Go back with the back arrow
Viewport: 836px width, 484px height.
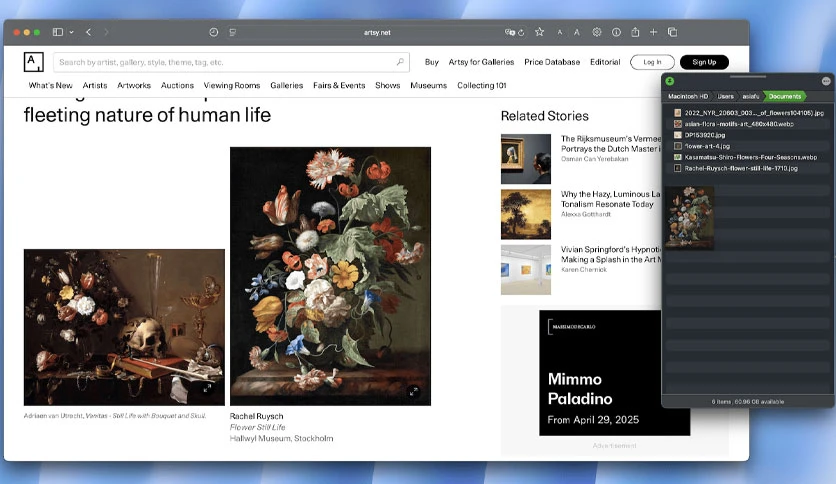coord(89,32)
